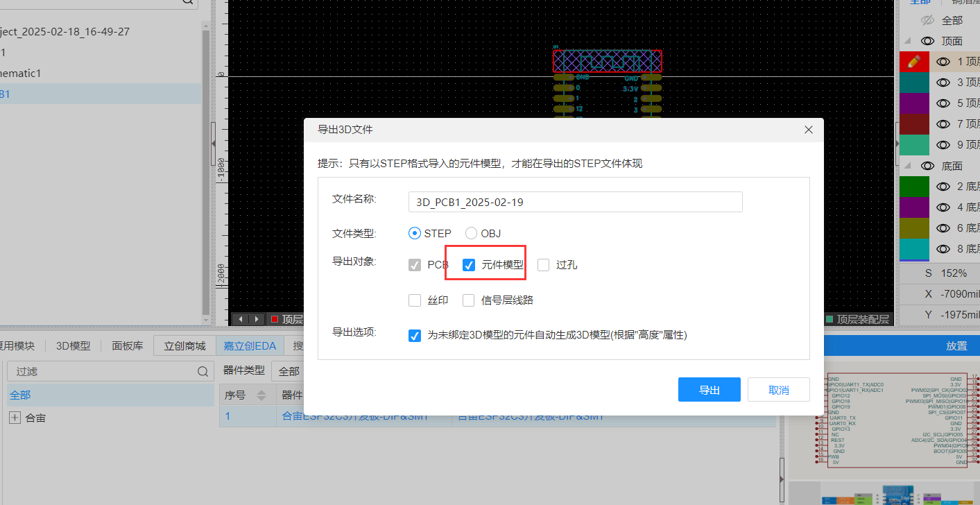Click the purple color swatch for layer 5

pyautogui.click(x=914, y=103)
